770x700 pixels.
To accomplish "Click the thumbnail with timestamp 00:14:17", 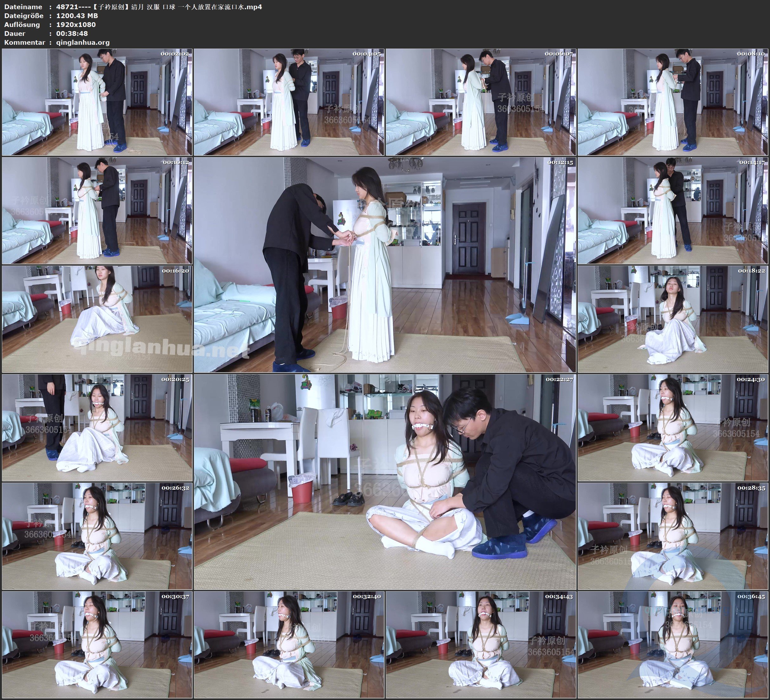I will coord(673,210).
